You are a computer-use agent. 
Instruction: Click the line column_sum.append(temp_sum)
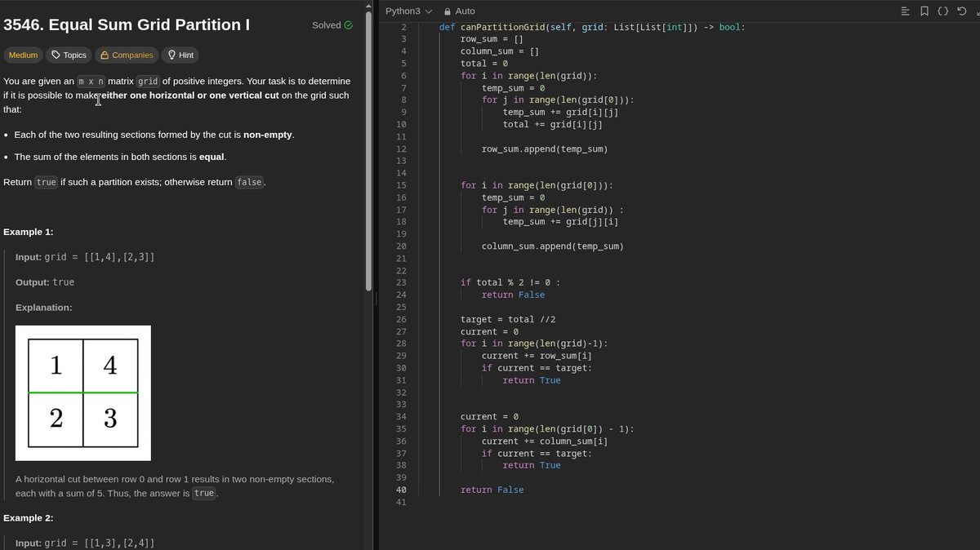552,246
